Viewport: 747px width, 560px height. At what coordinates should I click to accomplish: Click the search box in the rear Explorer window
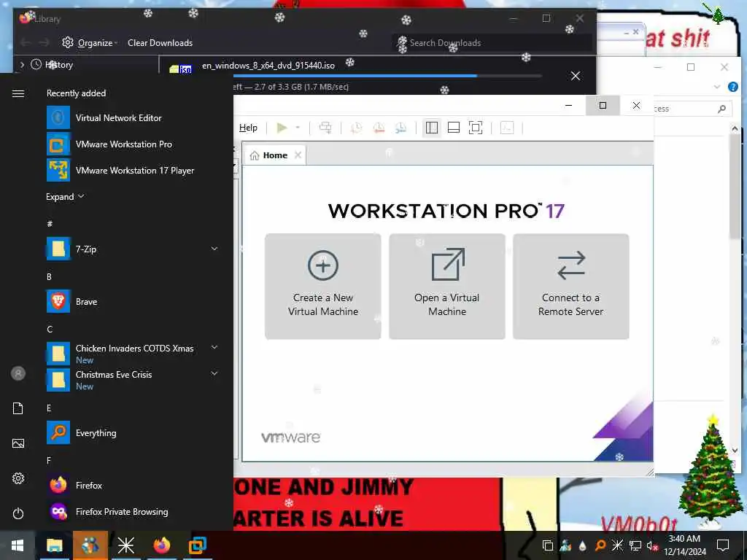692,109
